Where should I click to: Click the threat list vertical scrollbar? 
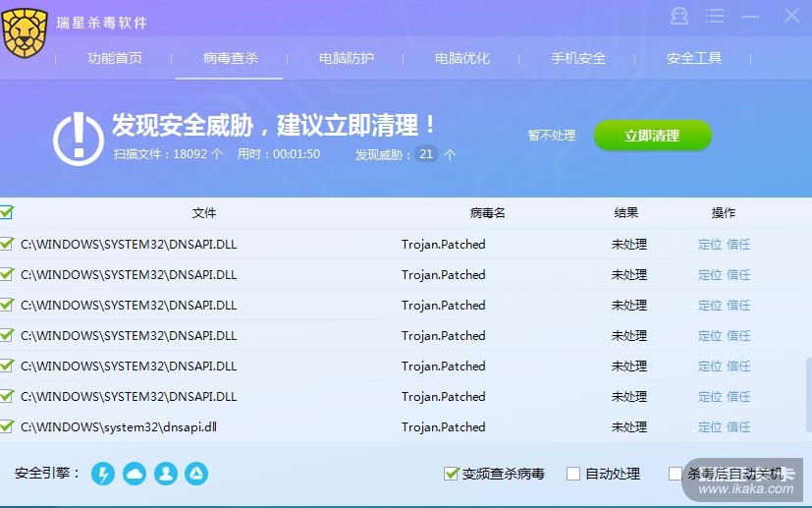tap(808, 394)
